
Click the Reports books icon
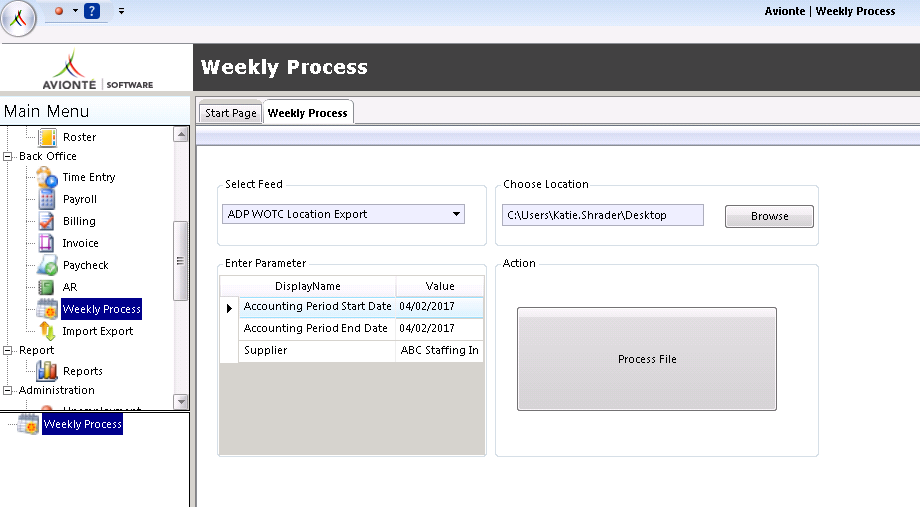(x=47, y=371)
